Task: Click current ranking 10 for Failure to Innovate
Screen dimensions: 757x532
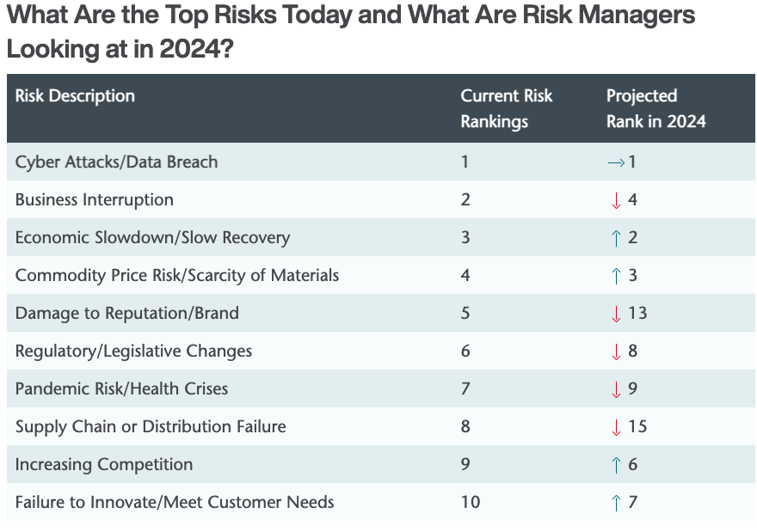Action: tap(471, 502)
